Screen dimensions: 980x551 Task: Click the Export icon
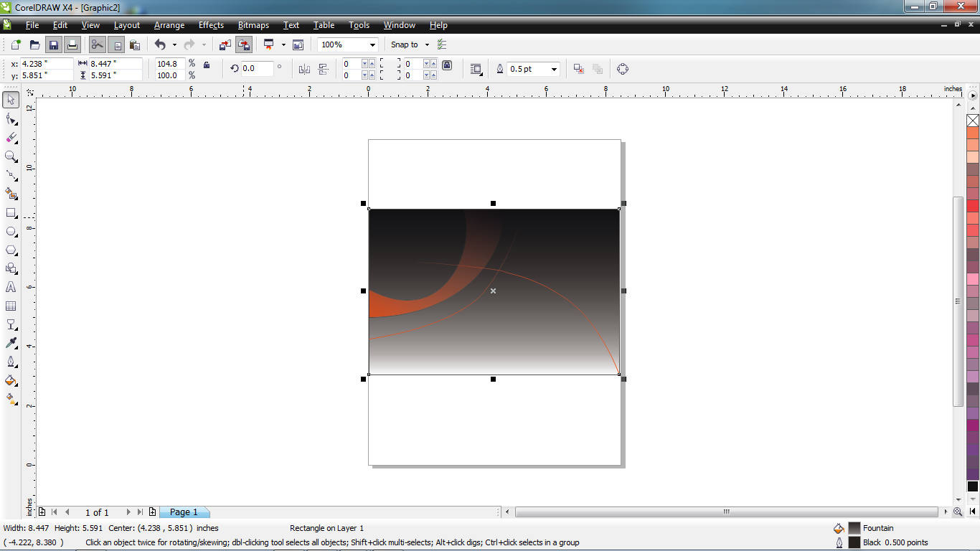[x=244, y=44]
